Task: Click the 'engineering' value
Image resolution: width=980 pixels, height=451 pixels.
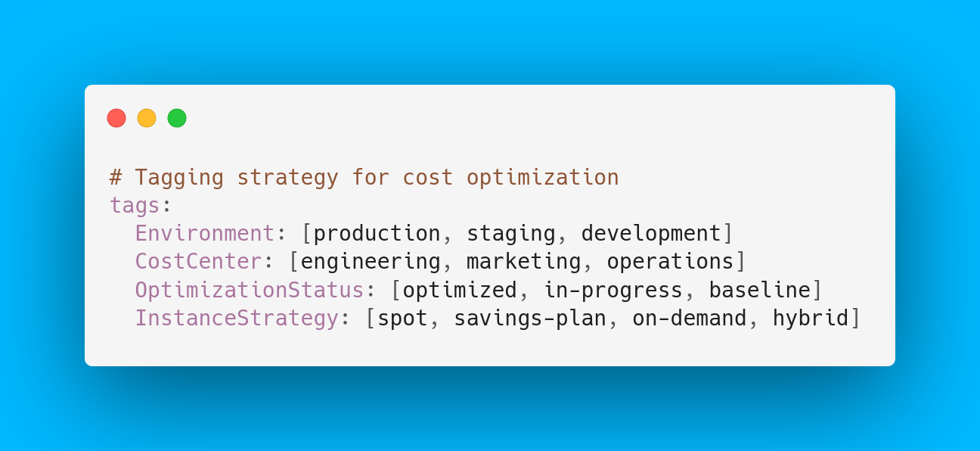Action: [x=371, y=262]
